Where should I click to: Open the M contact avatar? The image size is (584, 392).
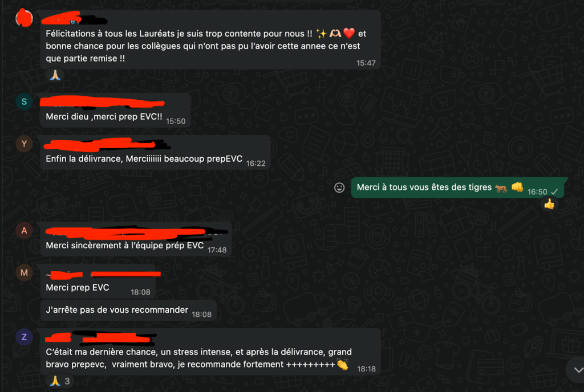[24, 272]
